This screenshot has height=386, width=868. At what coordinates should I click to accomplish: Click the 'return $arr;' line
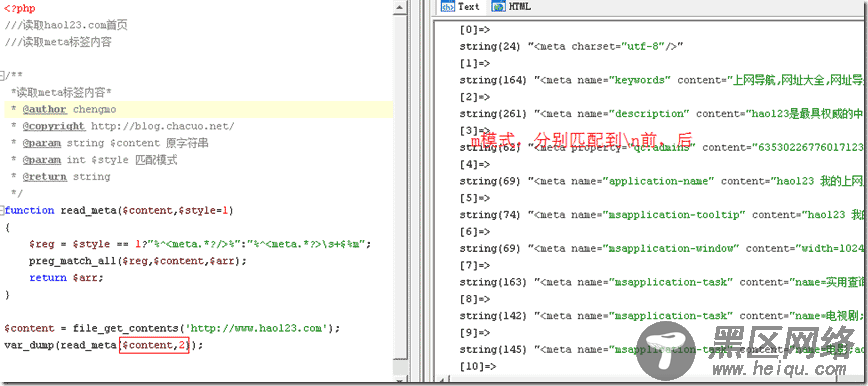66,277
